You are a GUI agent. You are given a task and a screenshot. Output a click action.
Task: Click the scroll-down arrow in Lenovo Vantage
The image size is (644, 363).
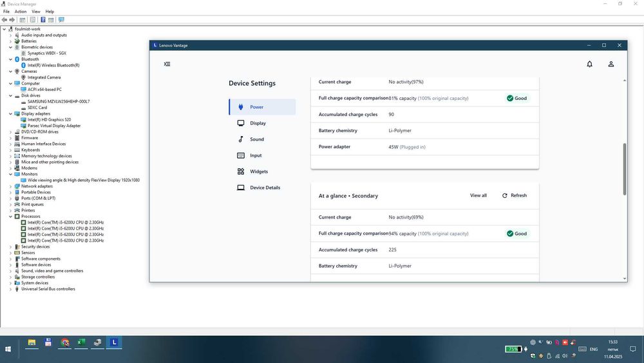coord(624,279)
